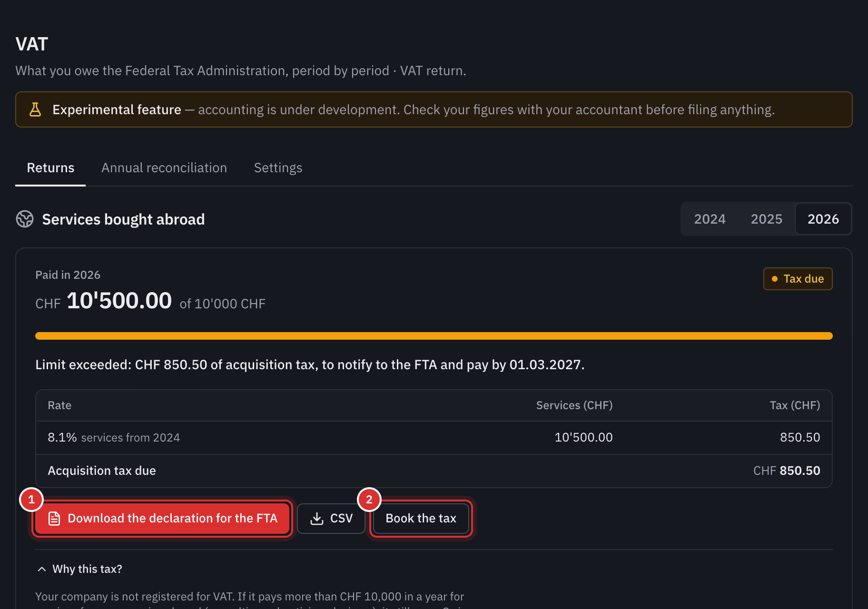Click the 'Services (CHF)' column header

574,405
